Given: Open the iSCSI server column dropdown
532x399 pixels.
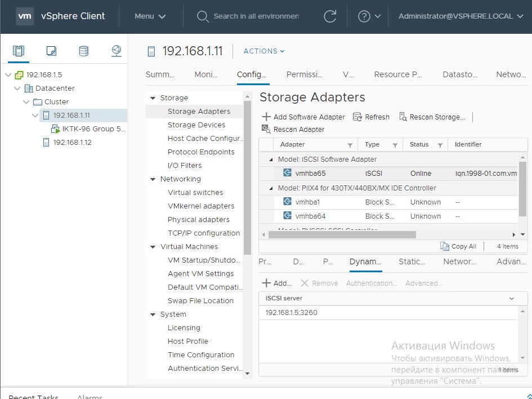Looking at the screenshot, I should pos(512,299).
